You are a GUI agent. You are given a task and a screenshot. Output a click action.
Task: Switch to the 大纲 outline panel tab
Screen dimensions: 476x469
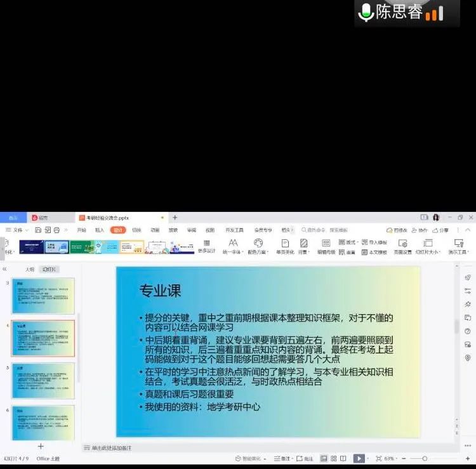tap(29, 269)
